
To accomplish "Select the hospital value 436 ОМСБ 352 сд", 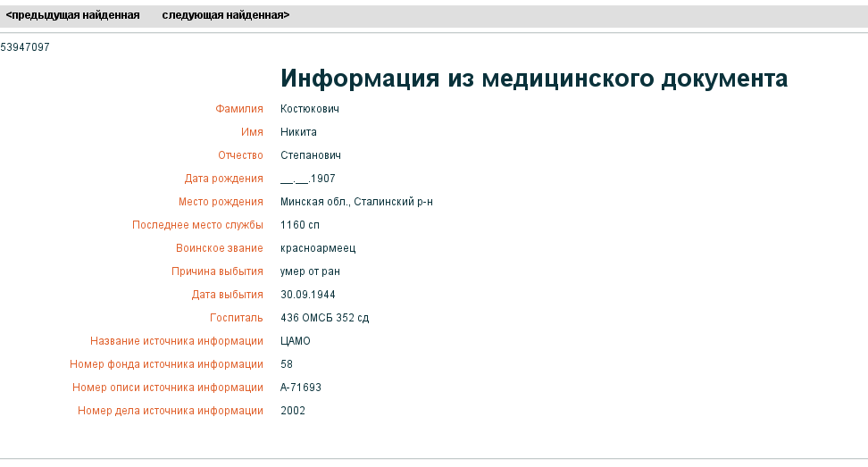I will coord(324,318).
